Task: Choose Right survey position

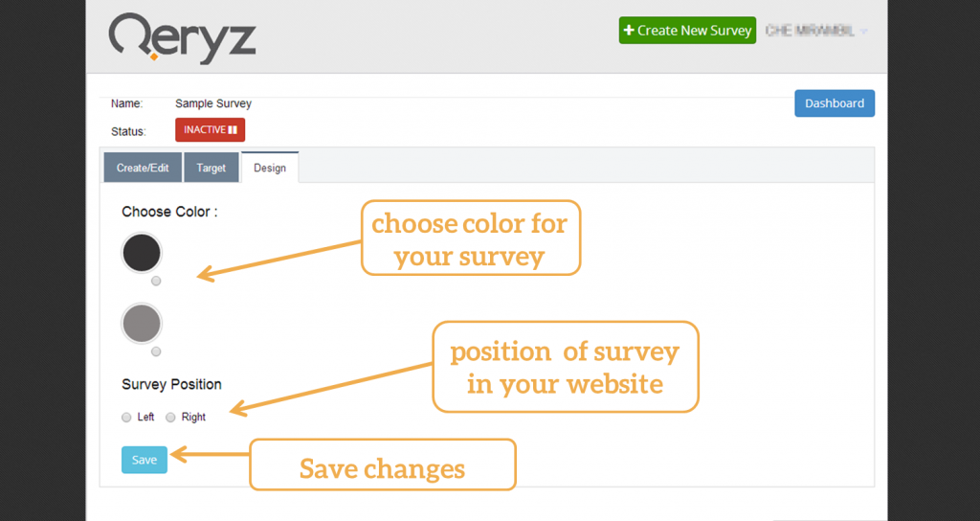Action: tap(171, 418)
